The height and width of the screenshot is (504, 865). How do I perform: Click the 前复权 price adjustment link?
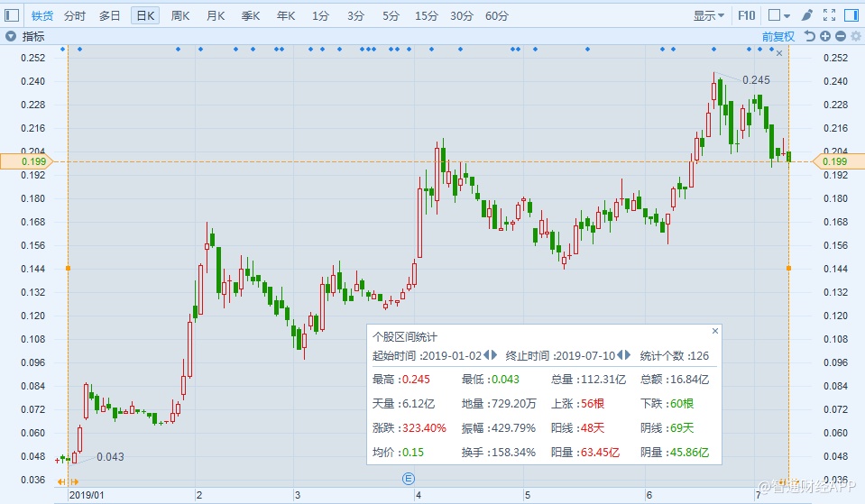[778, 36]
